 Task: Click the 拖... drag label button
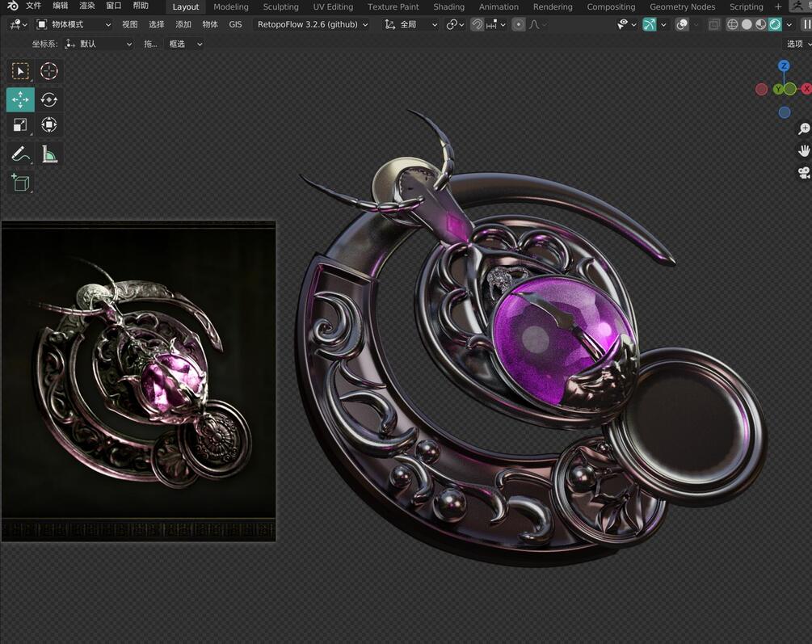click(x=150, y=44)
